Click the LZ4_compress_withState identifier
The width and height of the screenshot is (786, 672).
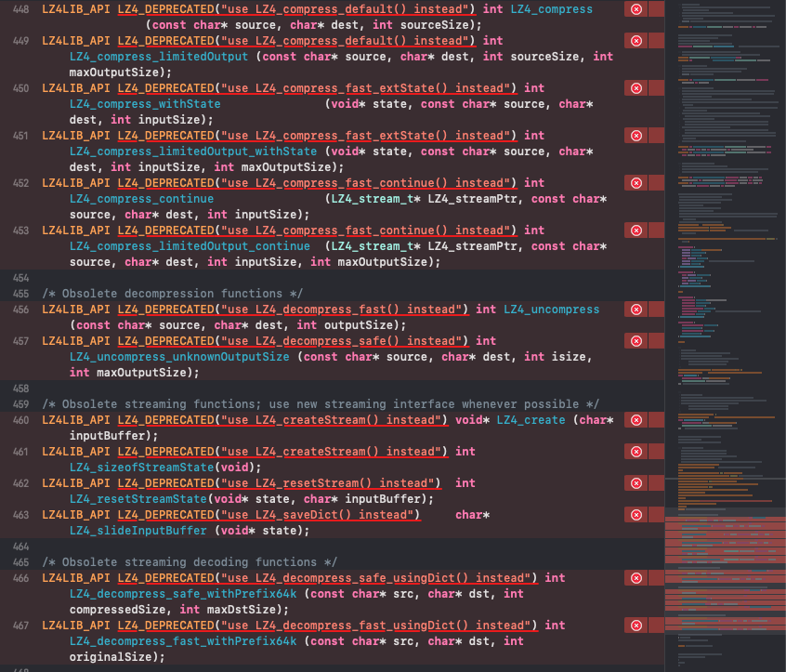pyautogui.click(x=145, y=104)
